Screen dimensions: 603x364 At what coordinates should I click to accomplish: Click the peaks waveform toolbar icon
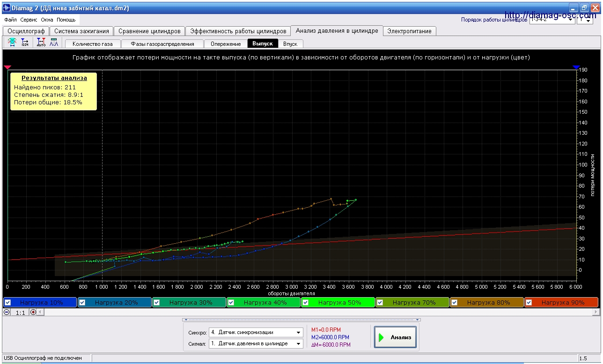click(53, 43)
